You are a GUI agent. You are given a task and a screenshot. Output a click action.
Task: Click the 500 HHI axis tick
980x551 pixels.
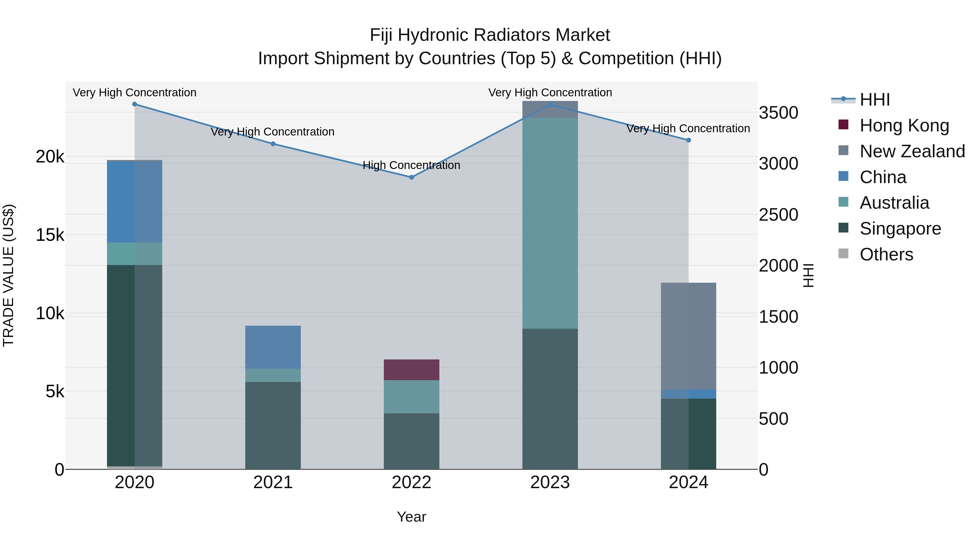click(x=774, y=419)
